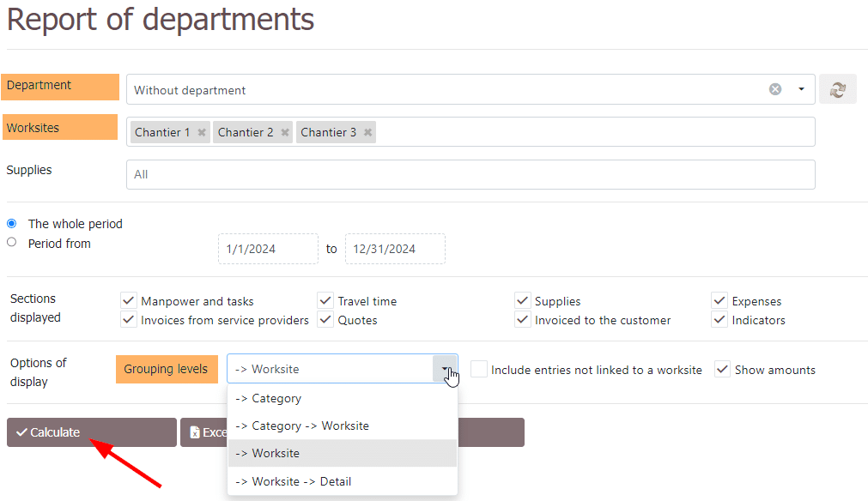Click the refresh icon beside Department field

click(x=837, y=89)
